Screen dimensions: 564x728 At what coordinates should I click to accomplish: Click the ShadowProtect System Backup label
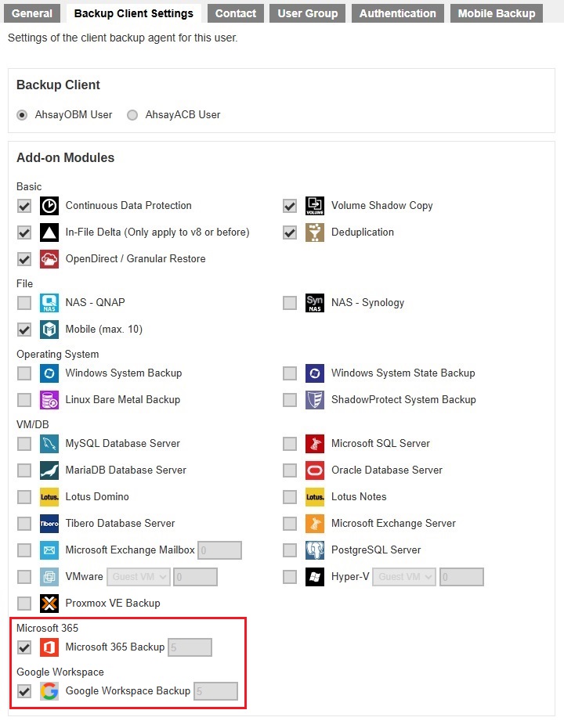(403, 400)
